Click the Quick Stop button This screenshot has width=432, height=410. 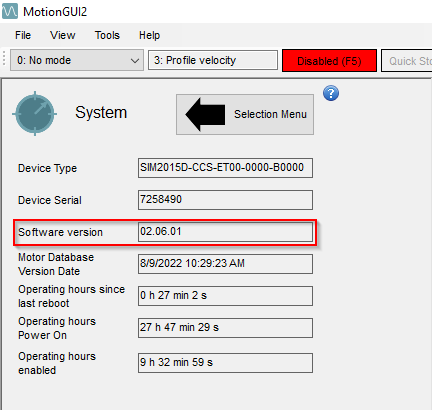click(407, 61)
